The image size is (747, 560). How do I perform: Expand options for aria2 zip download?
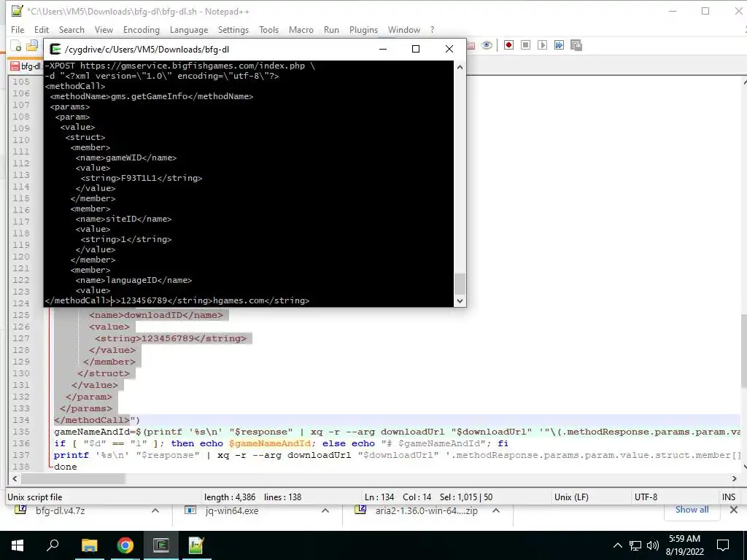click(x=496, y=510)
